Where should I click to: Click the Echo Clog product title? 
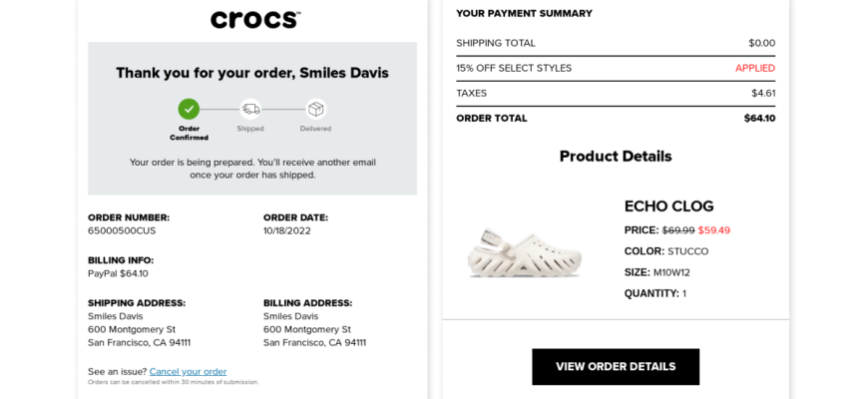click(x=668, y=206)
